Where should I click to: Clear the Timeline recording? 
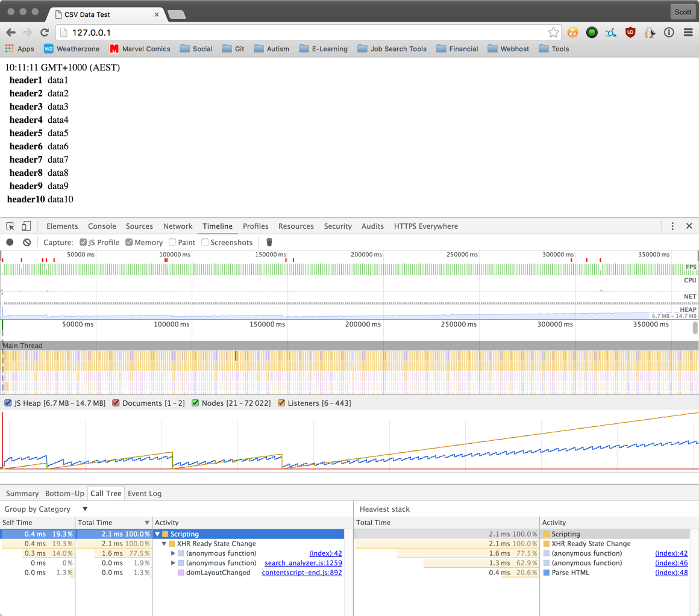pyautogui.click(x=27, y=242)
